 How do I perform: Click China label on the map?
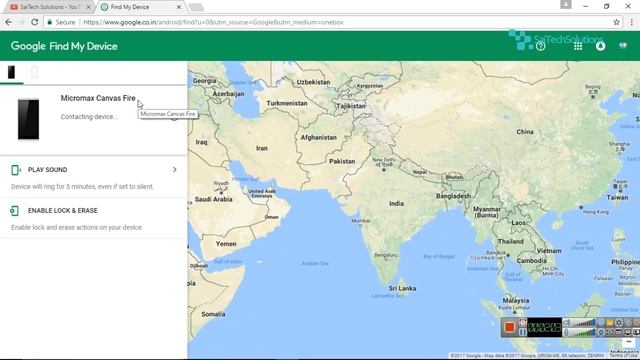click(x=525, y=132)
